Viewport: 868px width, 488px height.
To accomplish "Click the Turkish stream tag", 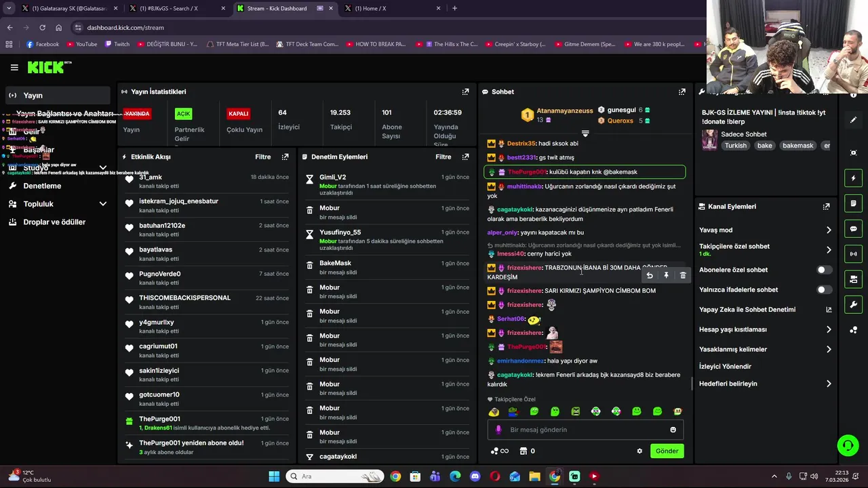I will [735, 146].
